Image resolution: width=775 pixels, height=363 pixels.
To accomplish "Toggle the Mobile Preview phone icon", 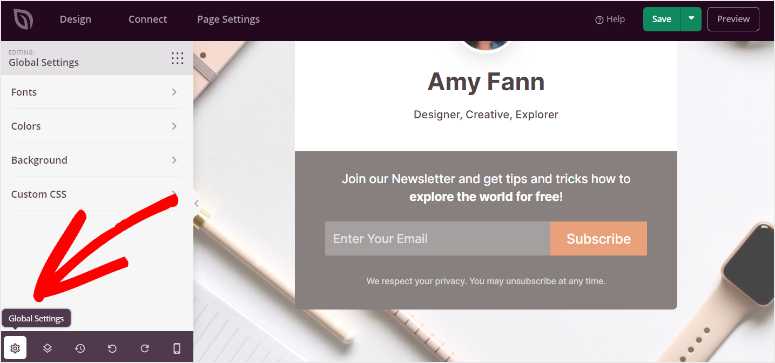I will [177, 348].
